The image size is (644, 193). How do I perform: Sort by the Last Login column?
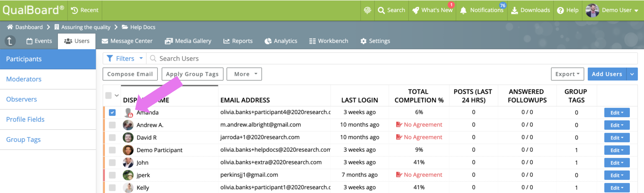point(360,100)
